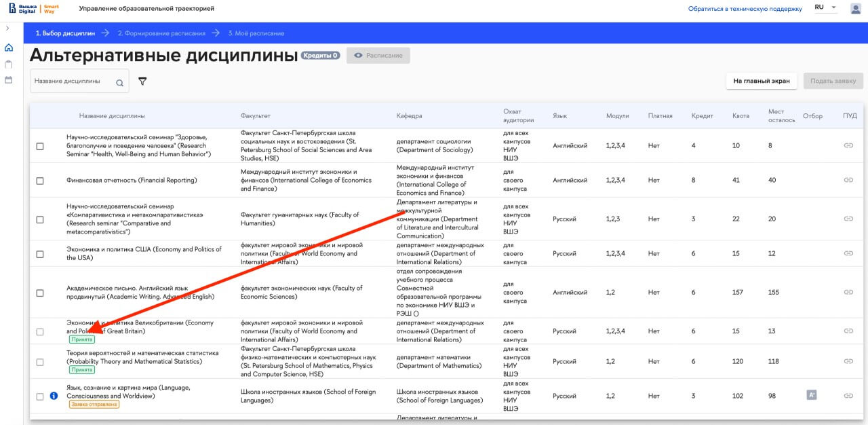Focus the Название дисциплины search field

[72, 81]
